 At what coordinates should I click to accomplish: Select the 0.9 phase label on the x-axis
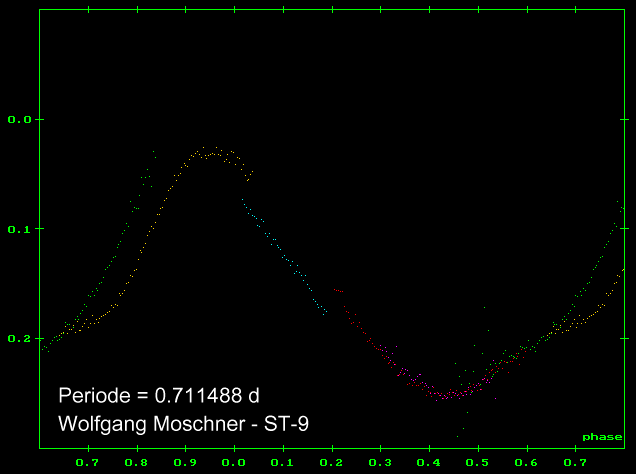[185, 464]
